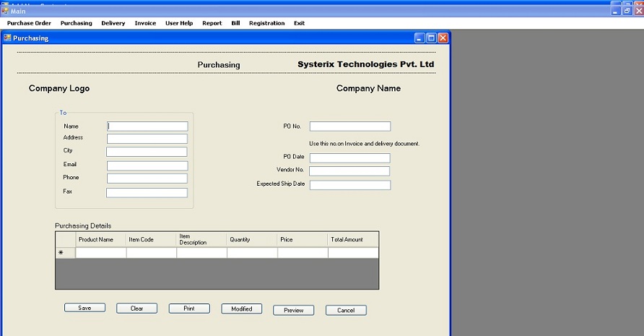
Task: Click the Cancel button
Action: [x=346, y=310]
